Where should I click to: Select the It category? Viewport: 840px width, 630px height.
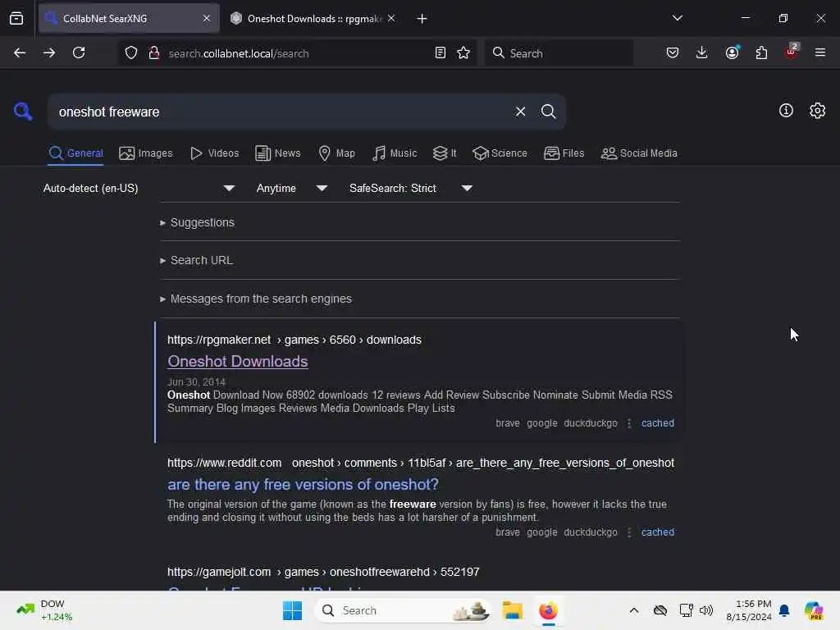pos(445,153)
